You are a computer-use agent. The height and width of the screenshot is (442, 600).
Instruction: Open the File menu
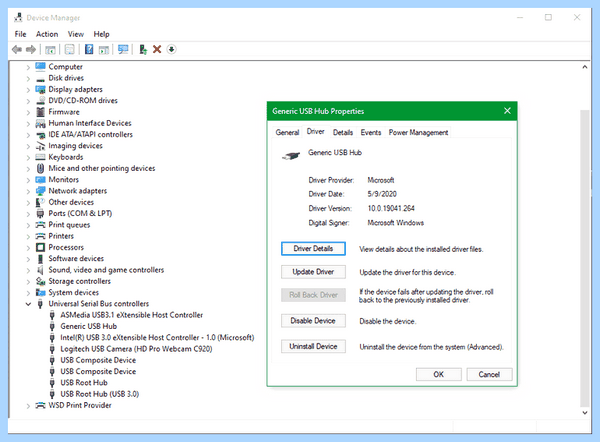click(x=20, y=34)
